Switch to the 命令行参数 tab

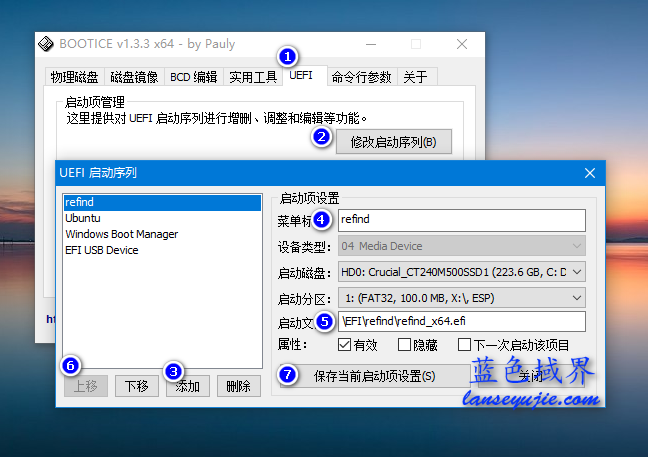[362, 77]
